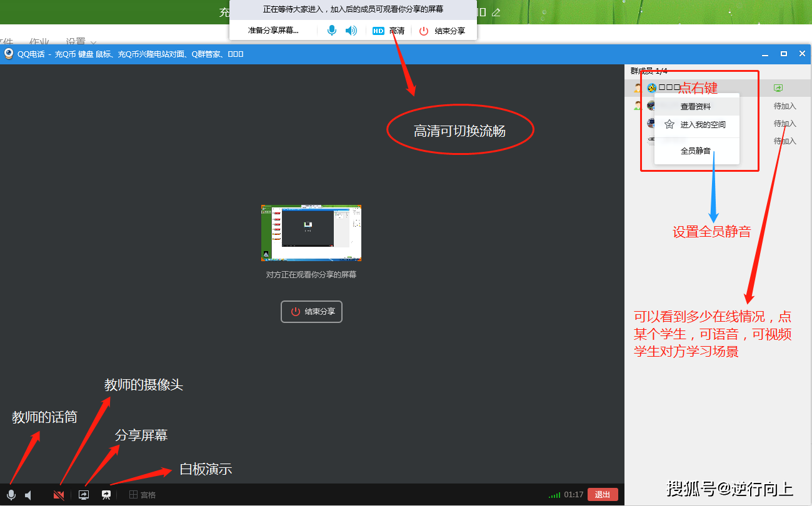812x506 pixels.
Task: Click the HD badge icon next to 高清
Action: (379, 30)
